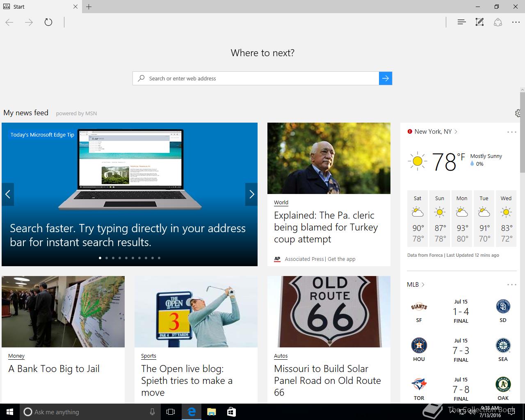Refresh the page with the reload icon
This screenshot has width=525, height=420.
tap(48, 22)
